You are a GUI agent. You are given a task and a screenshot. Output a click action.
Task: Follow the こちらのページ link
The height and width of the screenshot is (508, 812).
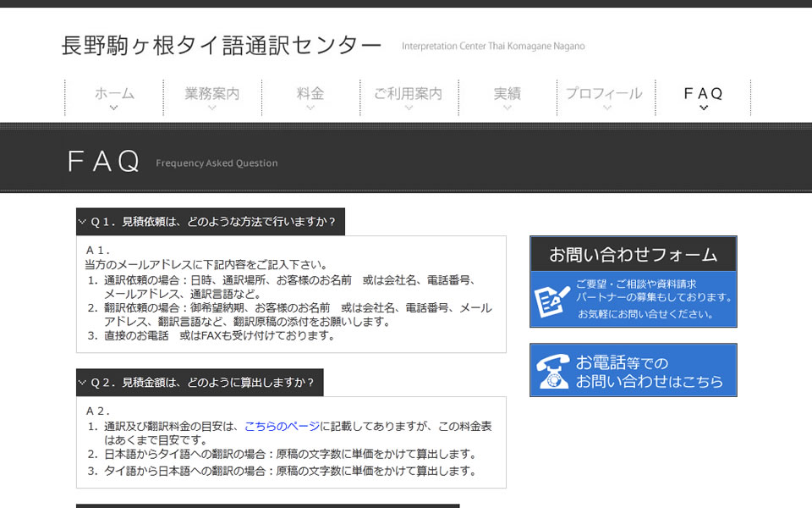(x=282, y=426)
